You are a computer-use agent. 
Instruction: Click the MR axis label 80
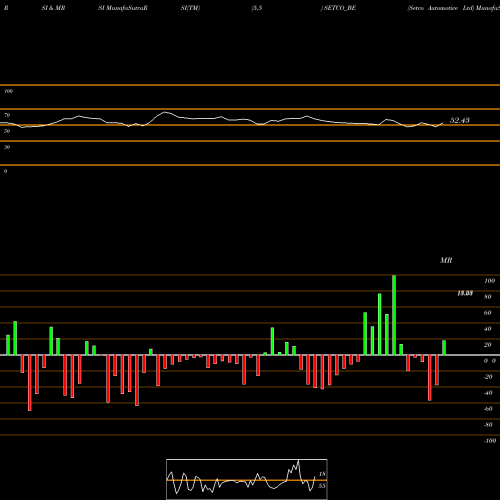click(x=488, y=297)
